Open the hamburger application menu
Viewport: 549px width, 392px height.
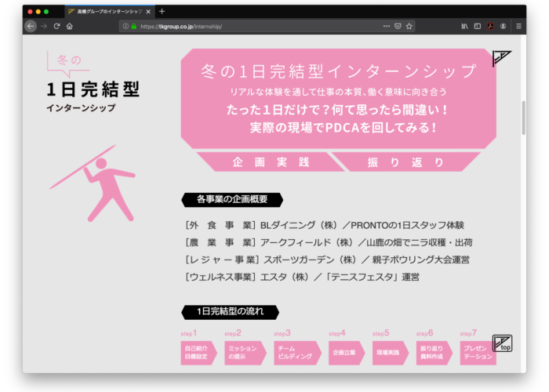point(518,26)
